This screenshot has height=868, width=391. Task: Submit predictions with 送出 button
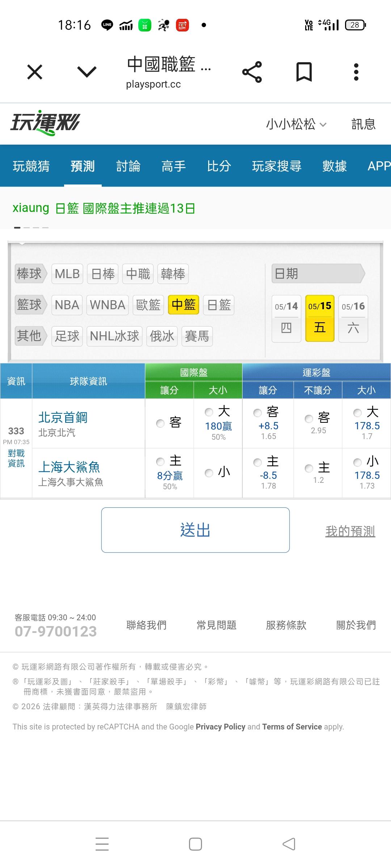click(x=195, y=530)
